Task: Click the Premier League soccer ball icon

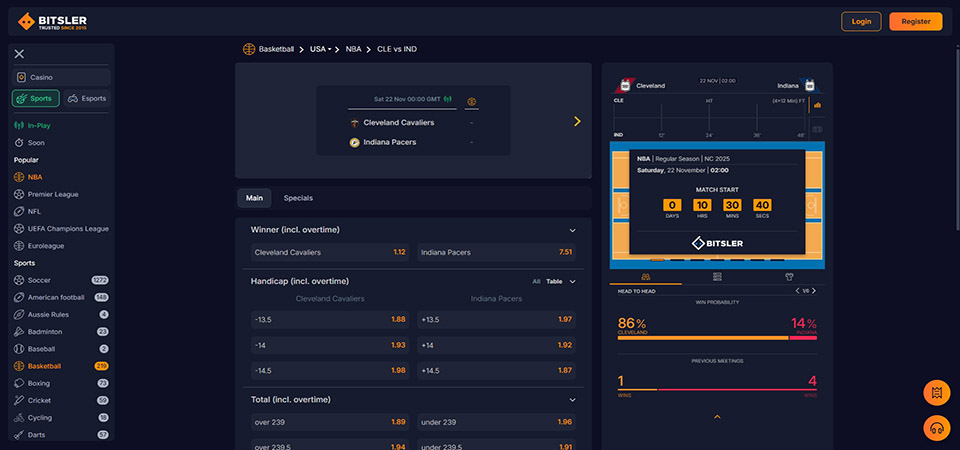Action: tap(19, 194)
